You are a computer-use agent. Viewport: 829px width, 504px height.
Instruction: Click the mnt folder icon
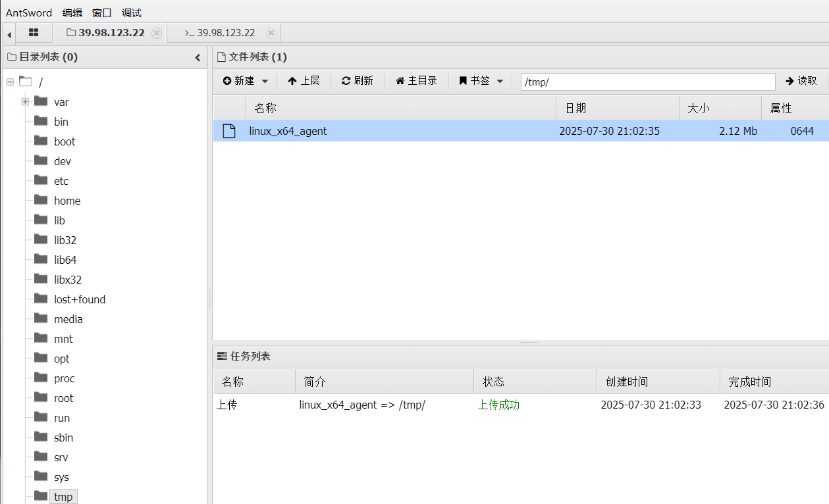(41, 338)
